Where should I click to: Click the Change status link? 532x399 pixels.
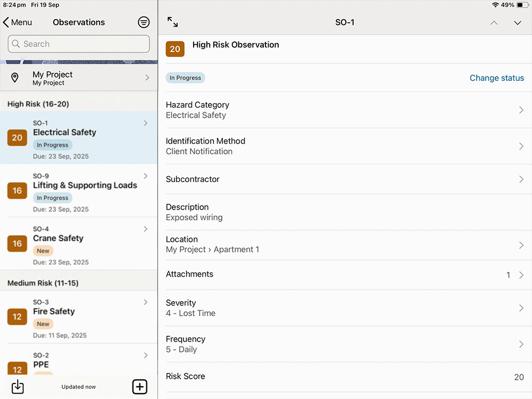pyautogui.click(x=496, y=78)
